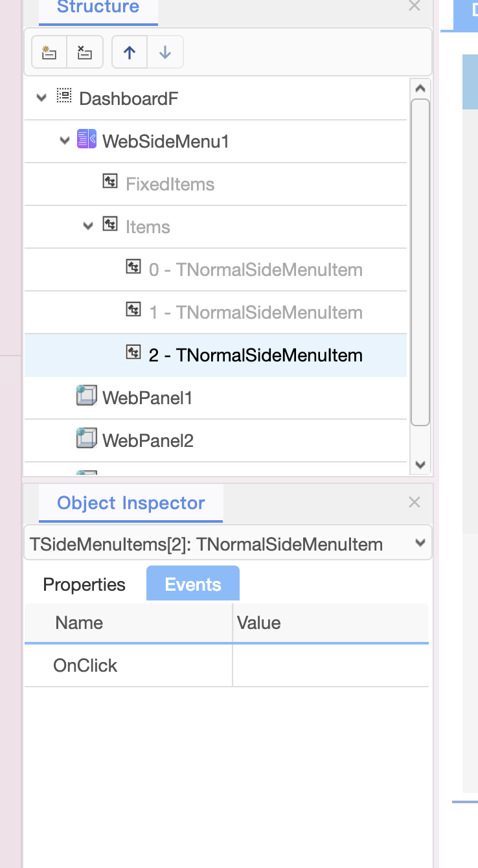Click the DashboardF form icon
Screen dimensions: 478x868
[63, 97]
